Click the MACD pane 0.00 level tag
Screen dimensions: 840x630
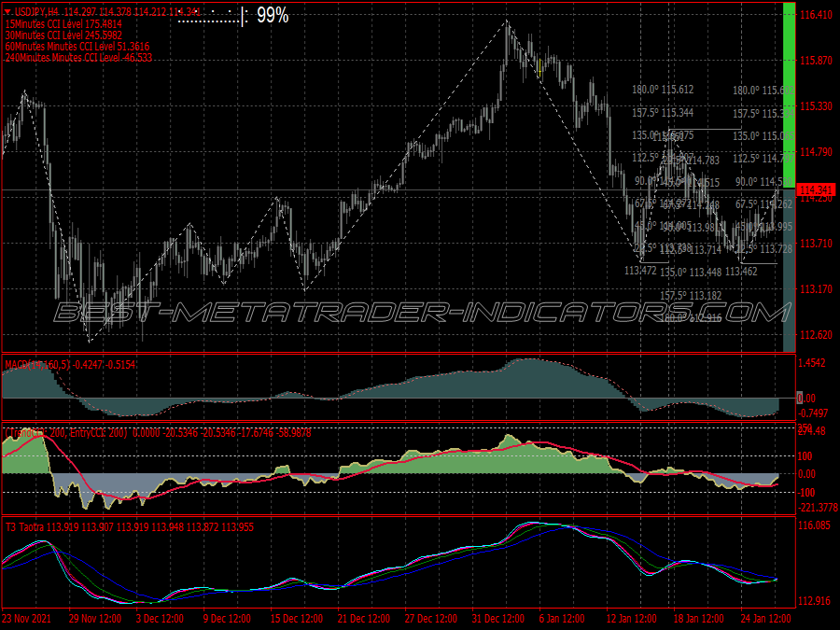tap(806, 398)
